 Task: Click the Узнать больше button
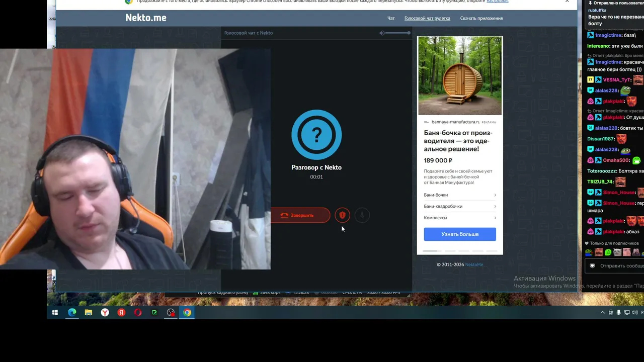click(x=460, y=234)
